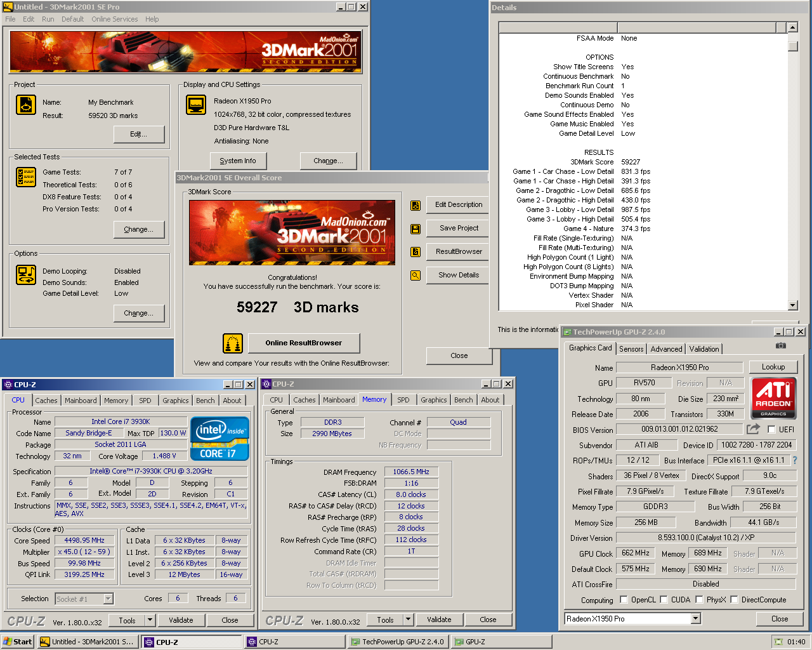Click the Details vertical scrollbar thumb
This screenshot has width=812, height=650.
click(x=792, y=46)
